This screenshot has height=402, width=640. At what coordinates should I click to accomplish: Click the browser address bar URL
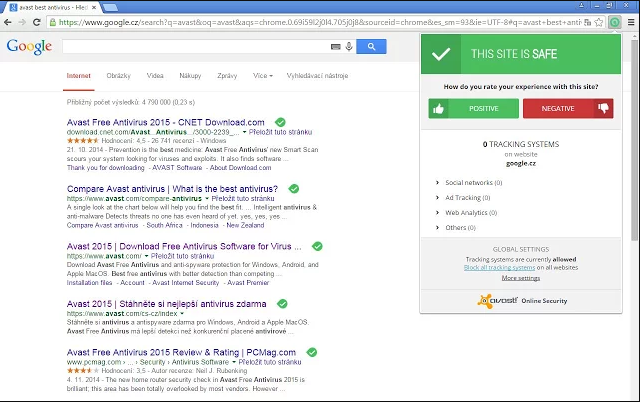[x=320, y=22]
